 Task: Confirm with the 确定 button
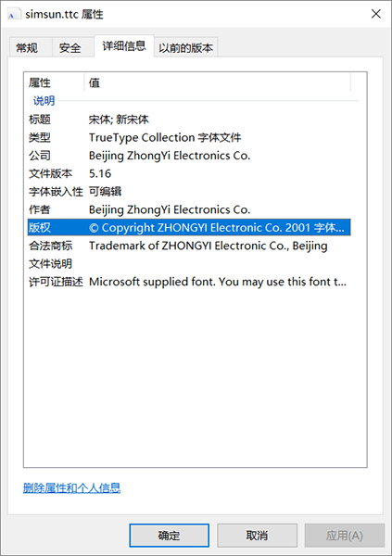pyautogui.click(x=169, y=535)
